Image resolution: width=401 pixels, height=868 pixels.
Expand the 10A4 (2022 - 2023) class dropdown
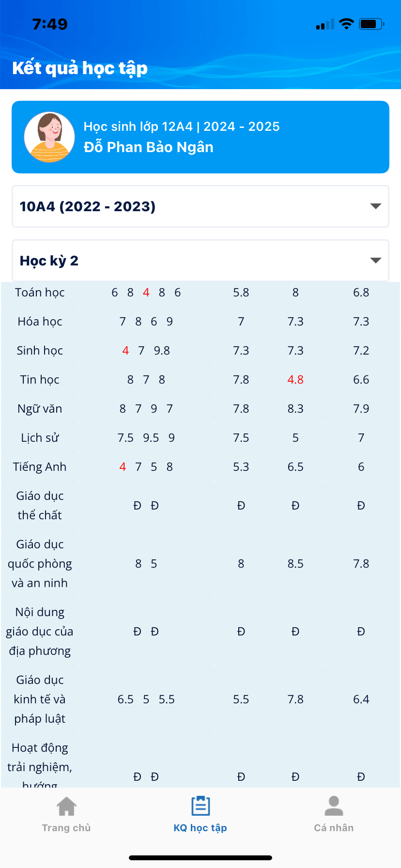coord(200,206)
